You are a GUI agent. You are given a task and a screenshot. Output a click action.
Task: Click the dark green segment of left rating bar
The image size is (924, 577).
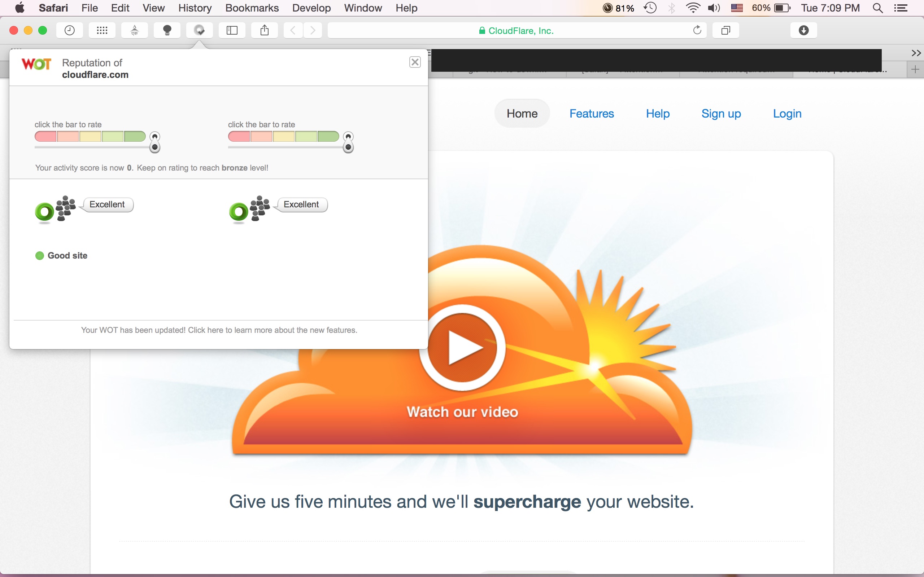point(135,136)
